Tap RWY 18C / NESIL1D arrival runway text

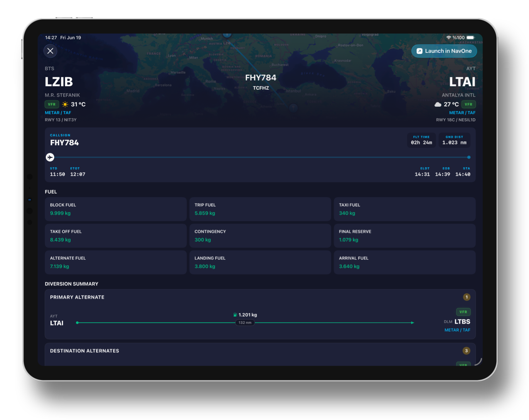click(x=456, y=120)
